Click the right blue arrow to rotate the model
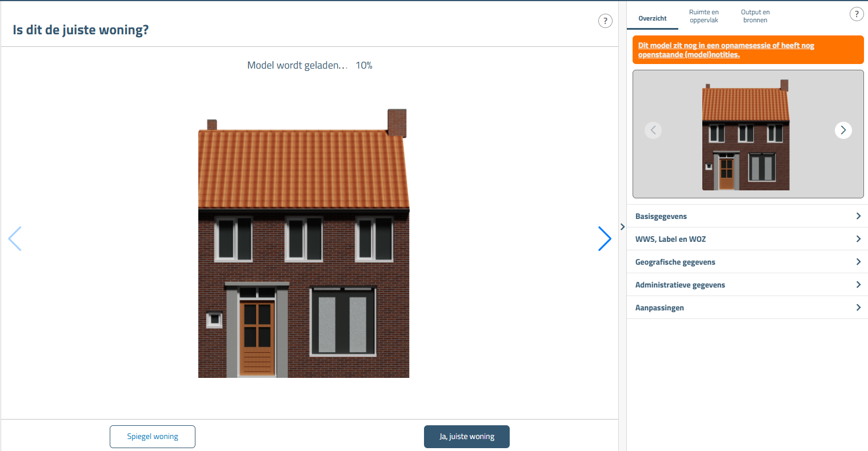 (x=605, y=238)
